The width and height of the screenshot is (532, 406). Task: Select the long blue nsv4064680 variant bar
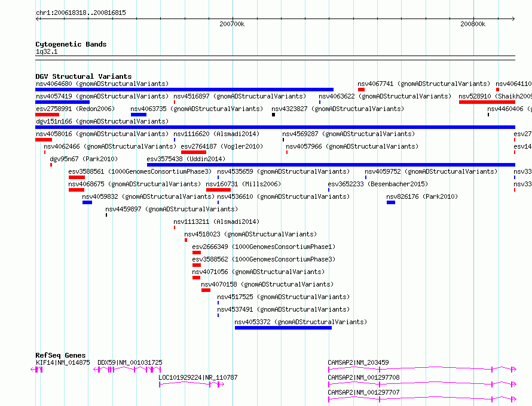point(184,90)
